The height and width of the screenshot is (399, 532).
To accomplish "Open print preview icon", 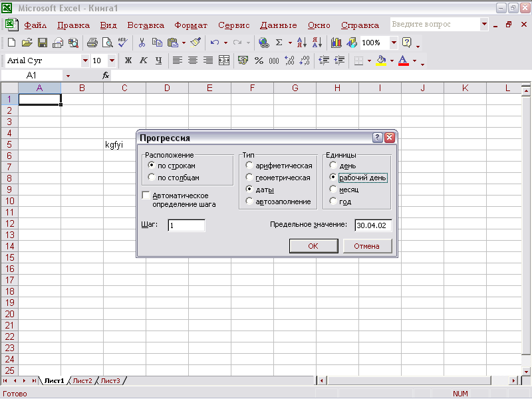I will point(108,43).
